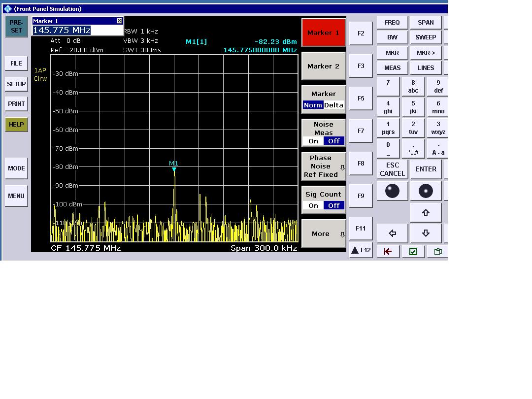Click the F9 function key
The height and width of the screenshot is (399, 532).
point(361,196)
